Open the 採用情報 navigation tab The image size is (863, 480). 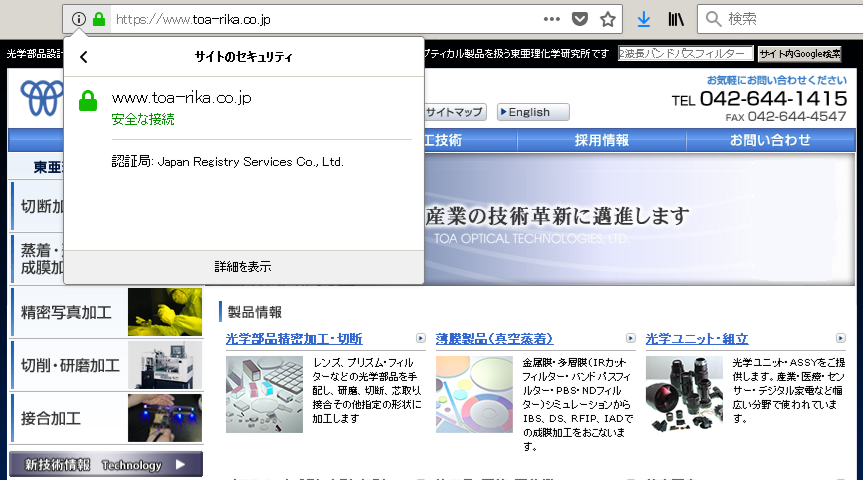pos(602,140)
